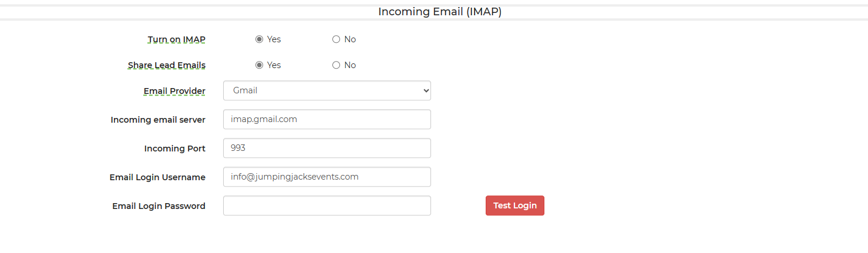
Task: Choose Yes for Share Lead Emails
Action: click(x=259, y=65)
